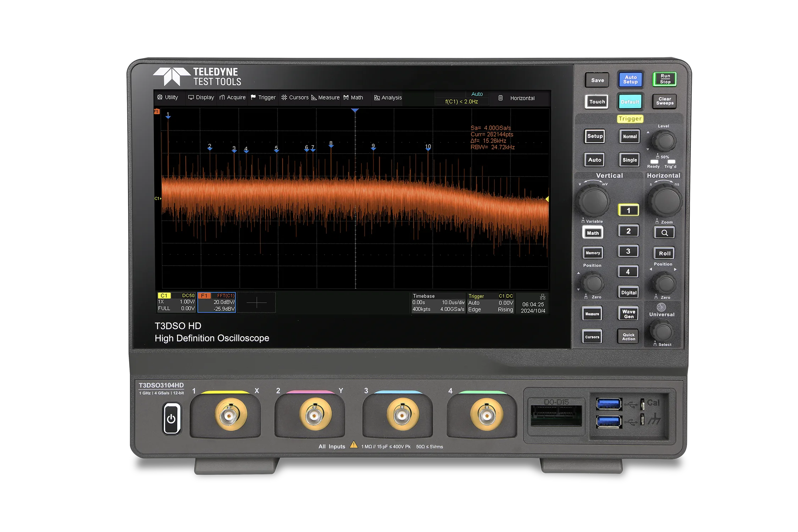
Task: Open the F1 FFT(C1) descriptor box
Action: [216, 303]
